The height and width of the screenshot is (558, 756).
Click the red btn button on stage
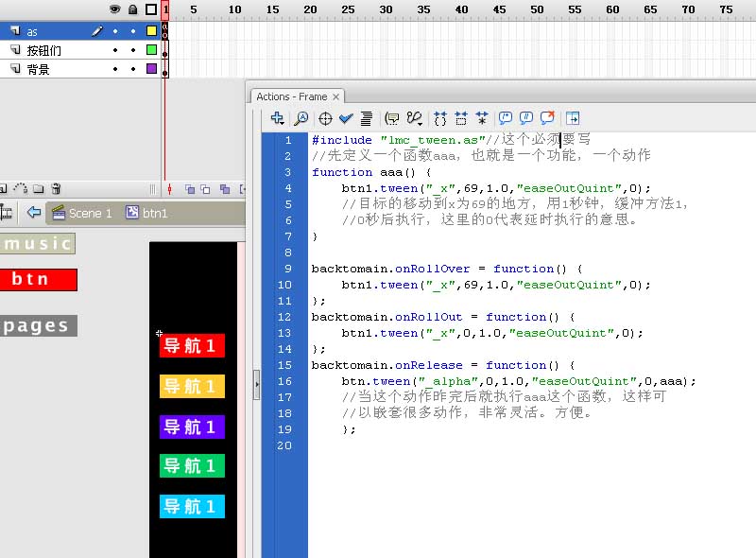coord(39,280)
